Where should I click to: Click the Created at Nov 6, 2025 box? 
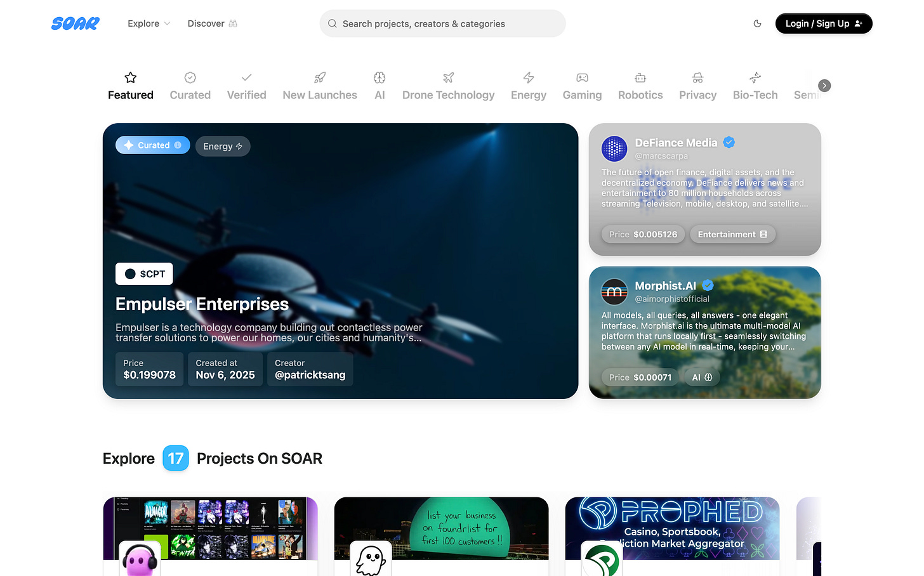pos(225,369)
